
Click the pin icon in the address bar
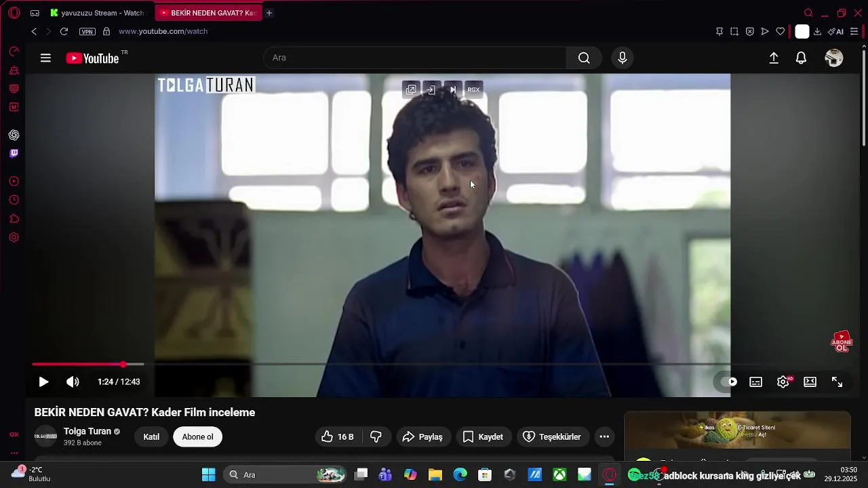[x=719, y=31]
